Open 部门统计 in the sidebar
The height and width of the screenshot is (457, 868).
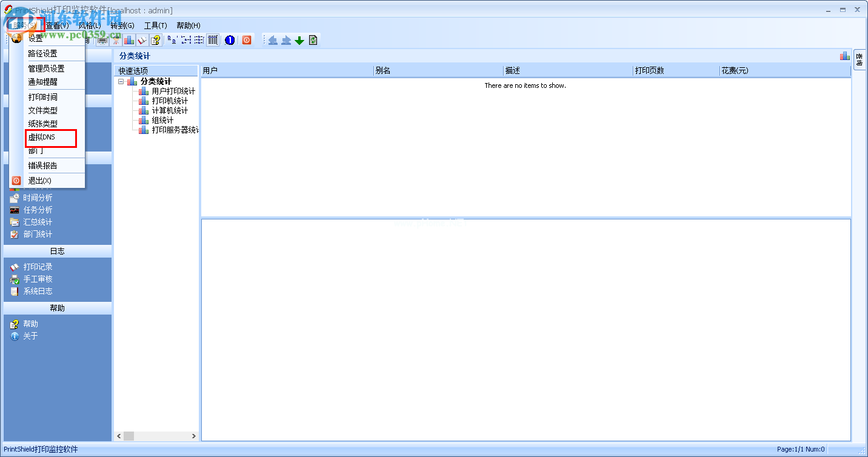[38, 234]
